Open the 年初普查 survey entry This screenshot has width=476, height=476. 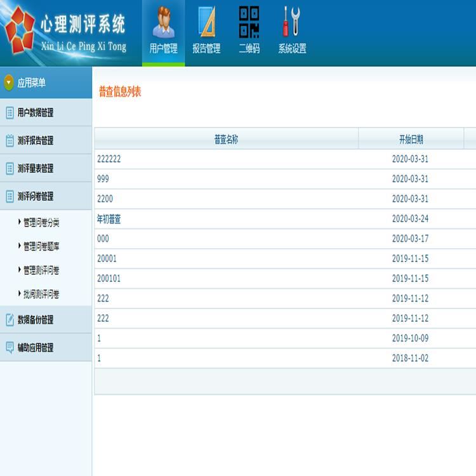click(x=109, y=218)
